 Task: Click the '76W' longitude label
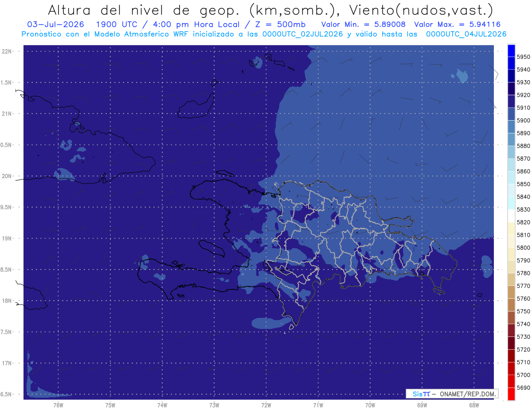click(58, 405)
